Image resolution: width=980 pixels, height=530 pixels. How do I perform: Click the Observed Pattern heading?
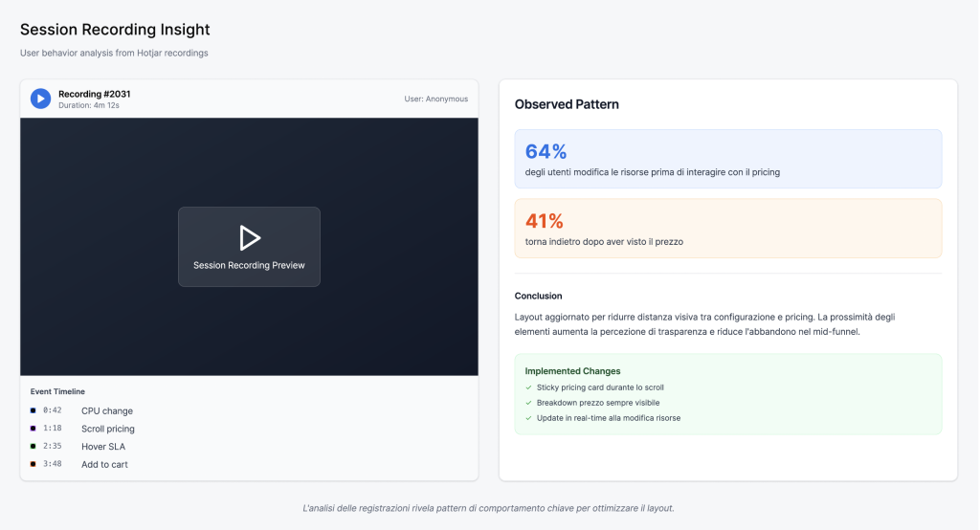[x=567, y=104]
